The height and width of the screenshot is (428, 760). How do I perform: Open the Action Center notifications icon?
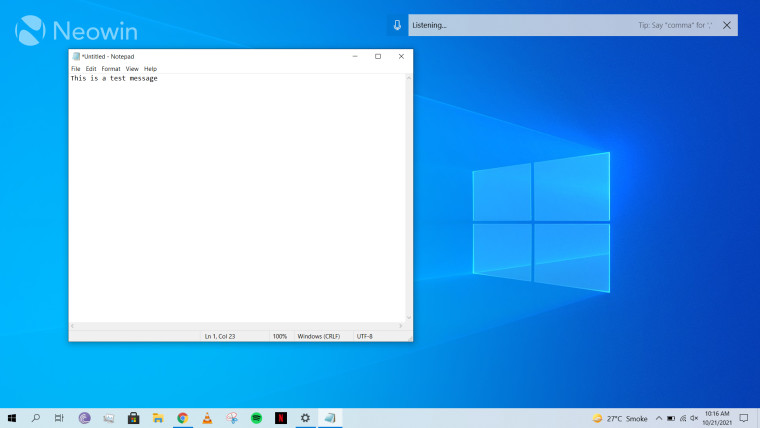click(x=744, y=418)
